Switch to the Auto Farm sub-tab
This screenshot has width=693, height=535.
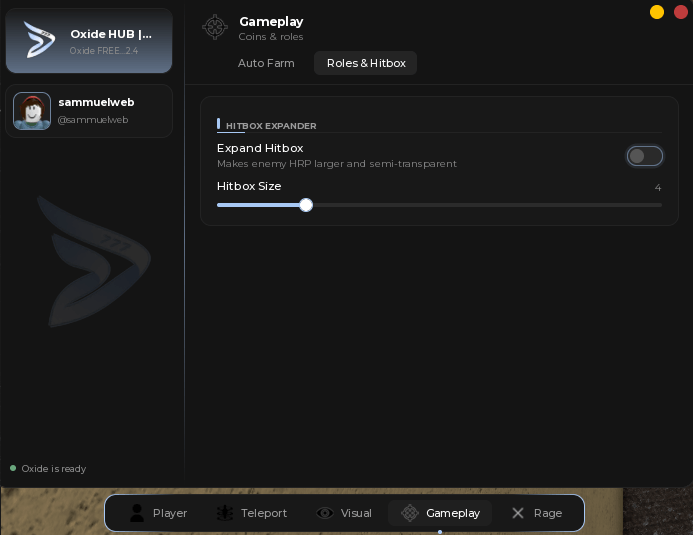pyautogui.click(x=266, y=63)
